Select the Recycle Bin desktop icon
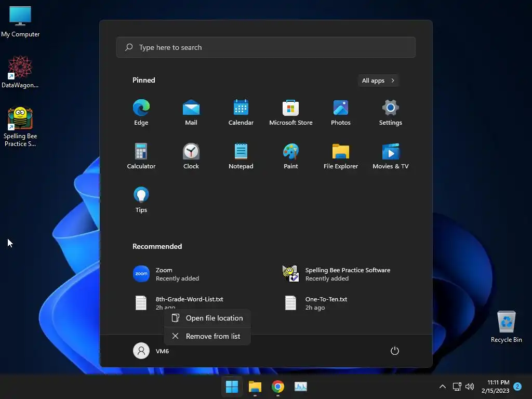 pos(506,327)
